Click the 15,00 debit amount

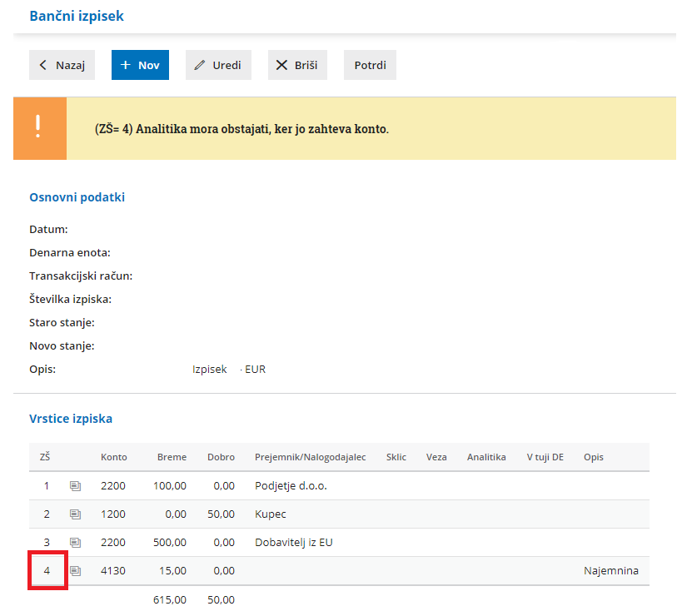(172, 570)
